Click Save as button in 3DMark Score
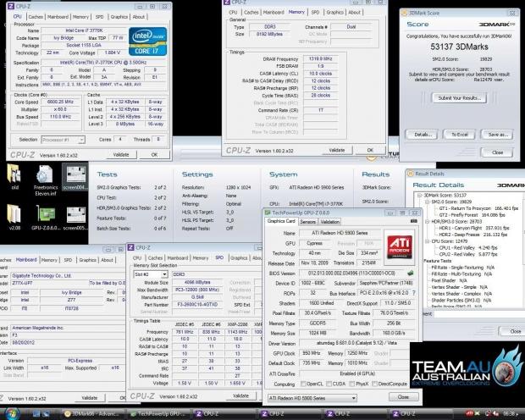The image size is (525, 420). [497, 135]
